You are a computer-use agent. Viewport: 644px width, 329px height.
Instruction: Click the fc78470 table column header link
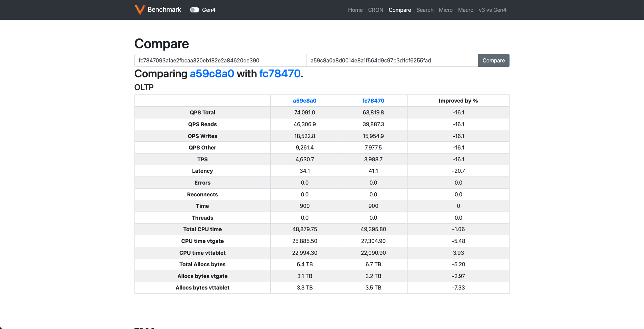coord(373,100)
